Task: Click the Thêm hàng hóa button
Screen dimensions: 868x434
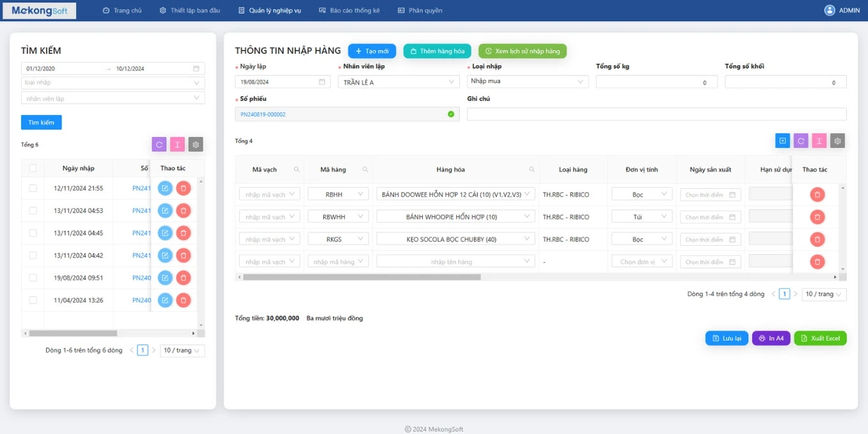Action: tap(438, 51)
